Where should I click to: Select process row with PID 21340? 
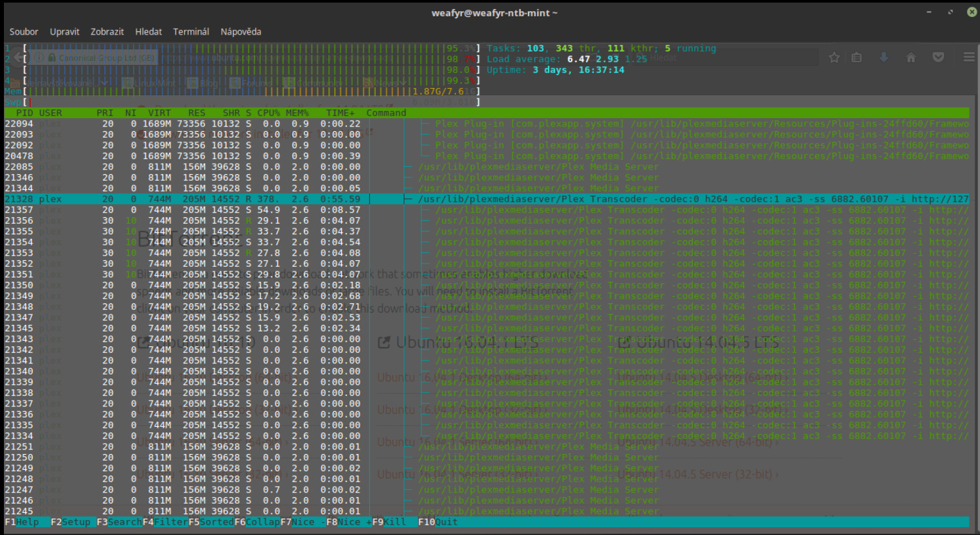click(487, 371)
